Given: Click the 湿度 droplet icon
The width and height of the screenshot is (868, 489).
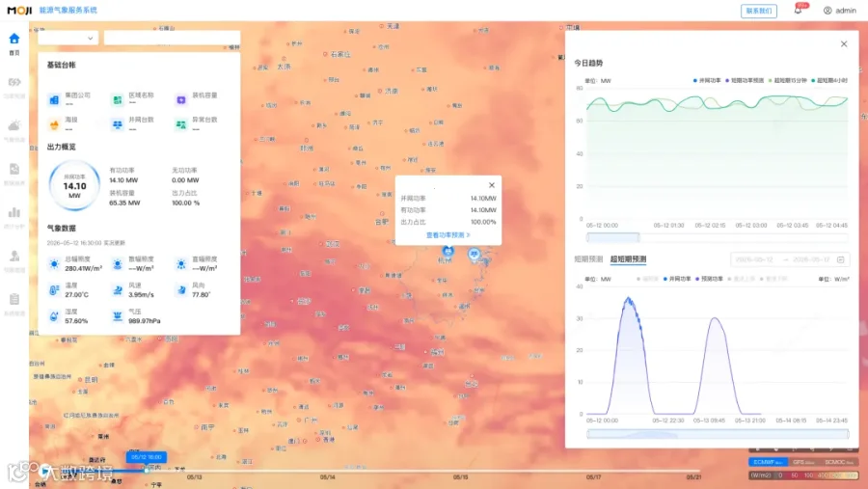Looking at the screenshot, I should click(54, 316).
